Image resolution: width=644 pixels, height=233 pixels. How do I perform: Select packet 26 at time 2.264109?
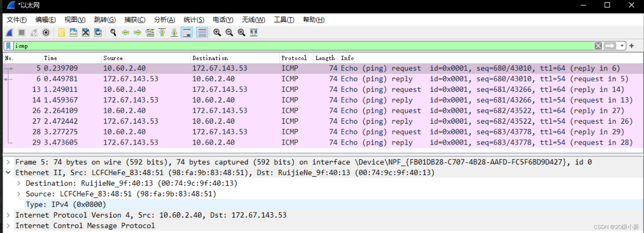(323, 110)
